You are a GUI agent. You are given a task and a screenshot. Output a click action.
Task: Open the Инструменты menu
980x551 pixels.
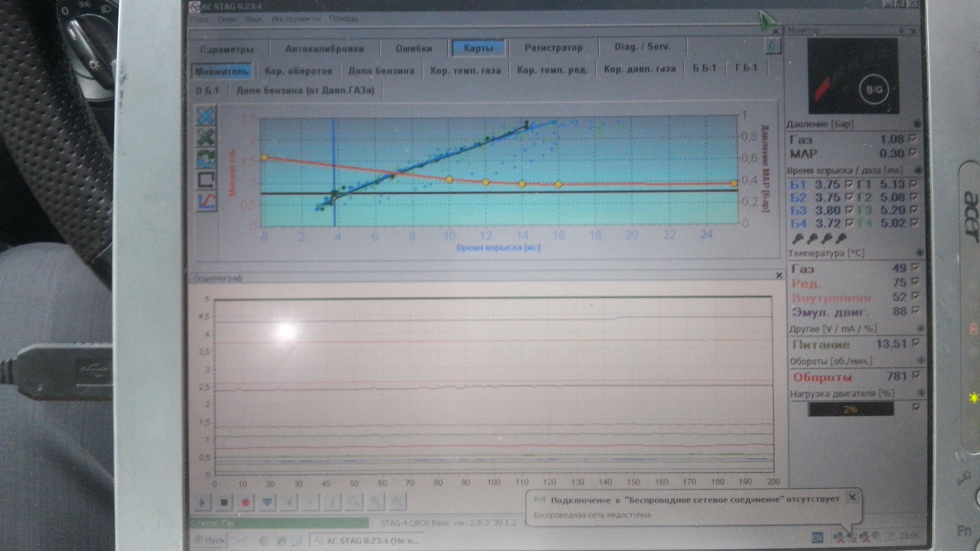point(296,19)
